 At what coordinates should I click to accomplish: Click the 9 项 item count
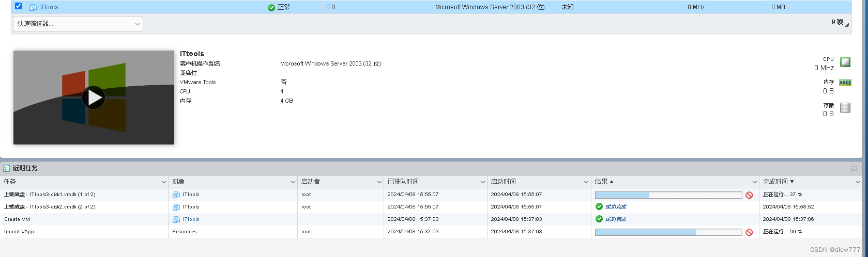pyautogui.click(x=837, y=22)
